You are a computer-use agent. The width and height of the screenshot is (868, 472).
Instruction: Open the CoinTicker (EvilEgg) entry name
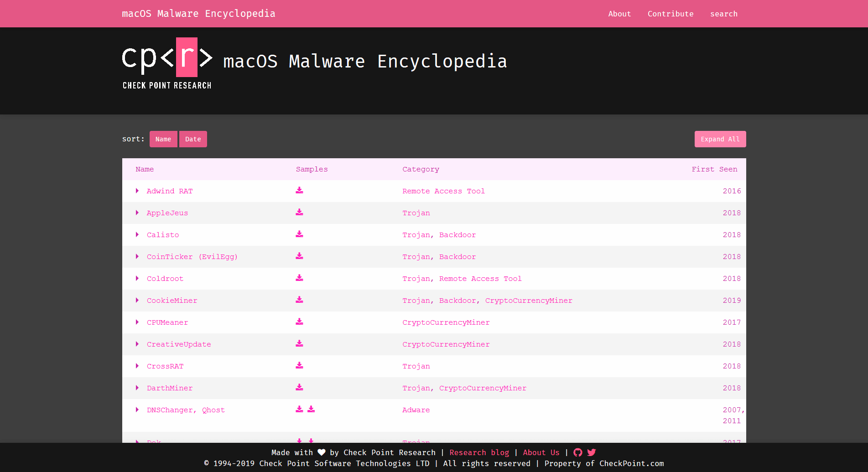(x=192, y=257)
